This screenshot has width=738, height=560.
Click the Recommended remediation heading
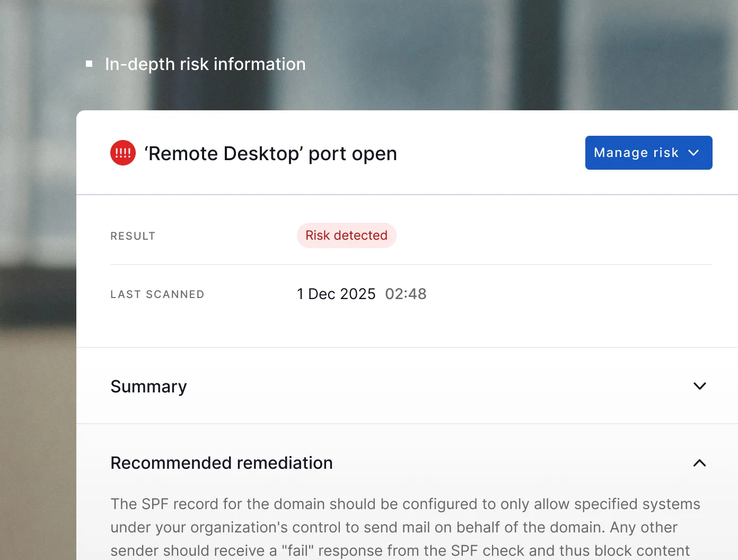tap(222, 463)
